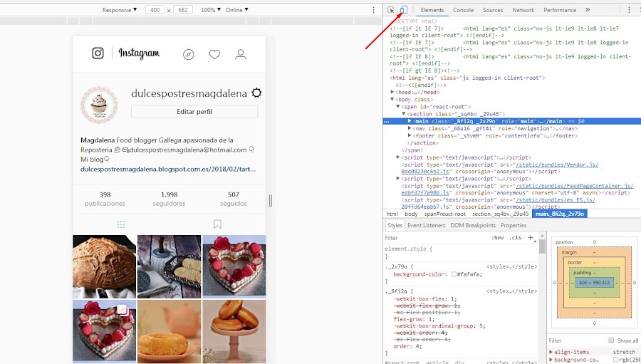Toggle the .cls class editor button
Screen dimensions: 641x364
pos(516,238)
